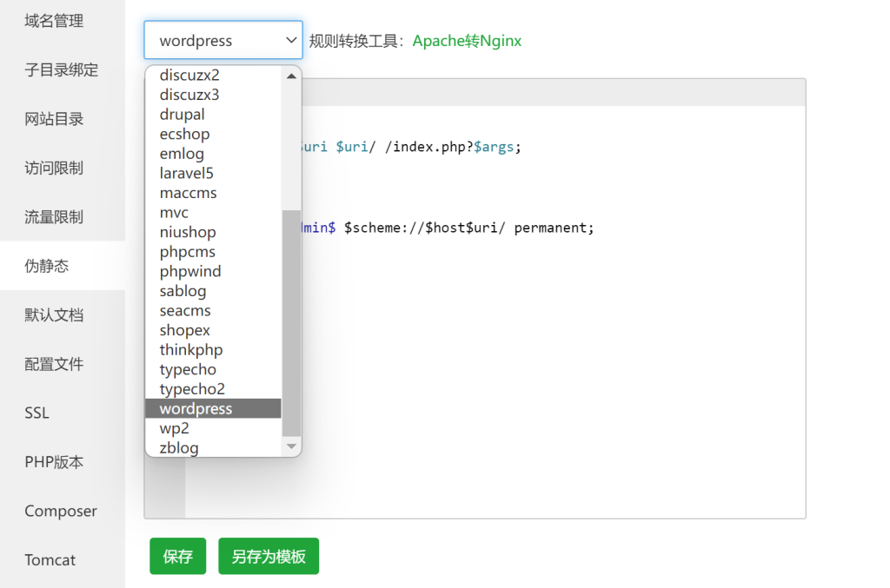Click the dropdown list scrollbar thumb

(291, 321)
